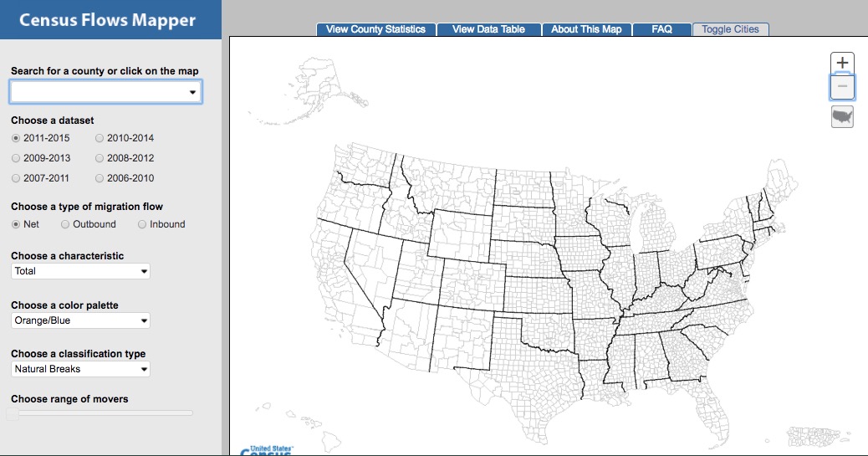Open the Natural Breaks classification dropdown
This screenshot has height=456, width=868.
point(80,369)
